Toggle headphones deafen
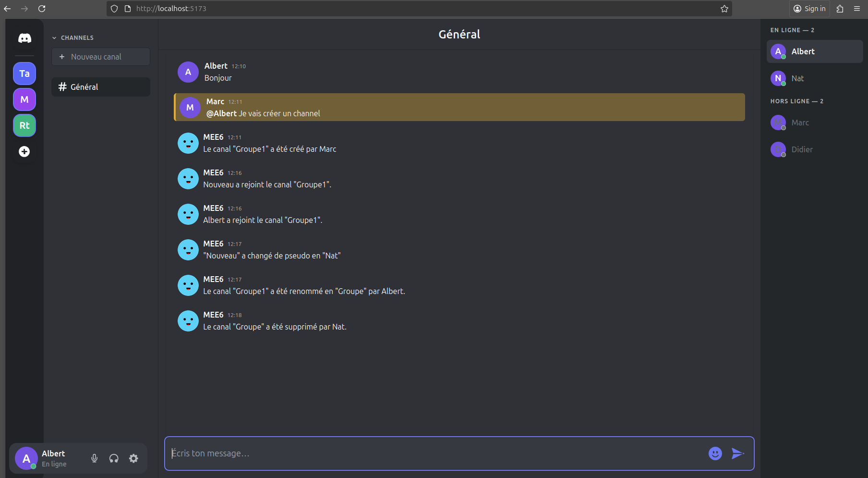Image resolution: width=868 pixels, height=478 pixels. pos(114,458)
